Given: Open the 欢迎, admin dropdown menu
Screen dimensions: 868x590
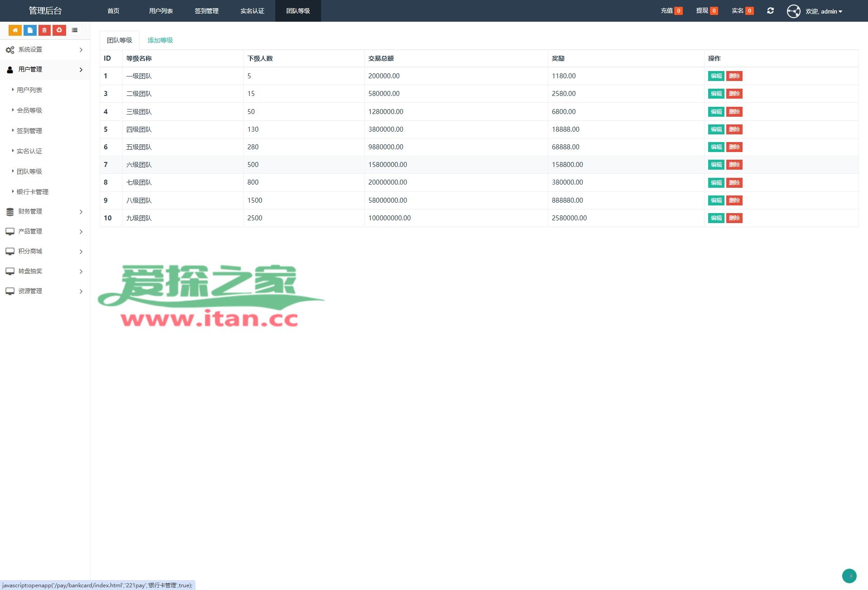Looking at the screenshot, I should pos(824,11).
